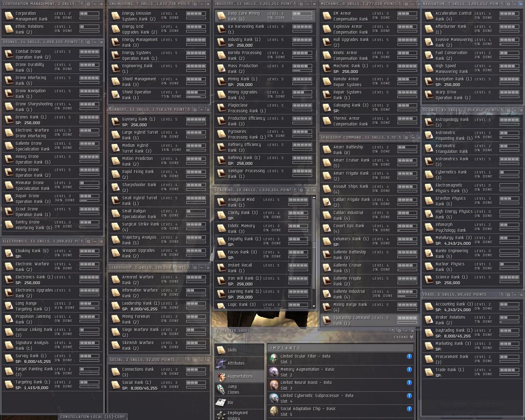
Task: Open the Bio section of Character Sheet
Action: click(x=231, y=403)
